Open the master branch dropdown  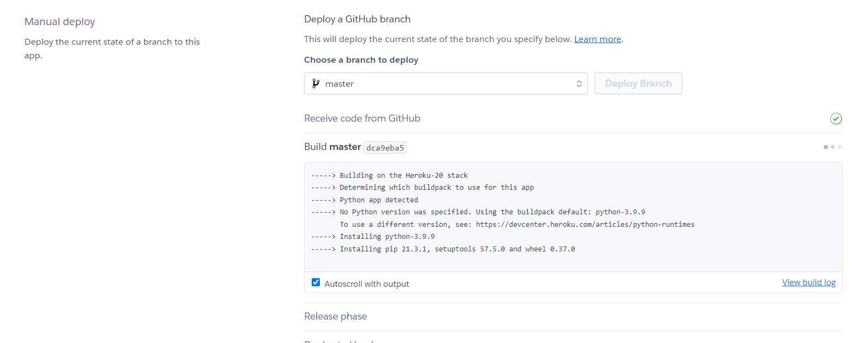coord(445,83)
